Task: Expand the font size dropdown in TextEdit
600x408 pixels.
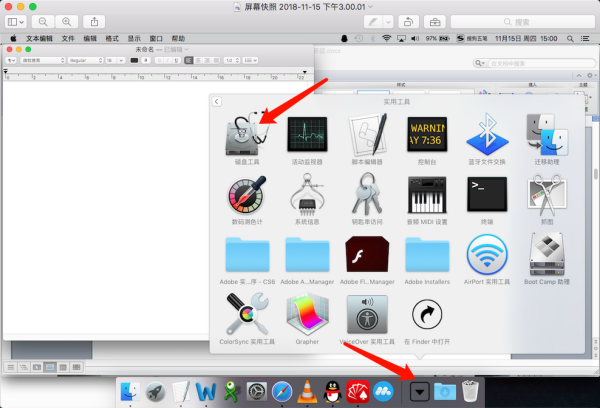Action: pos(112,60)
